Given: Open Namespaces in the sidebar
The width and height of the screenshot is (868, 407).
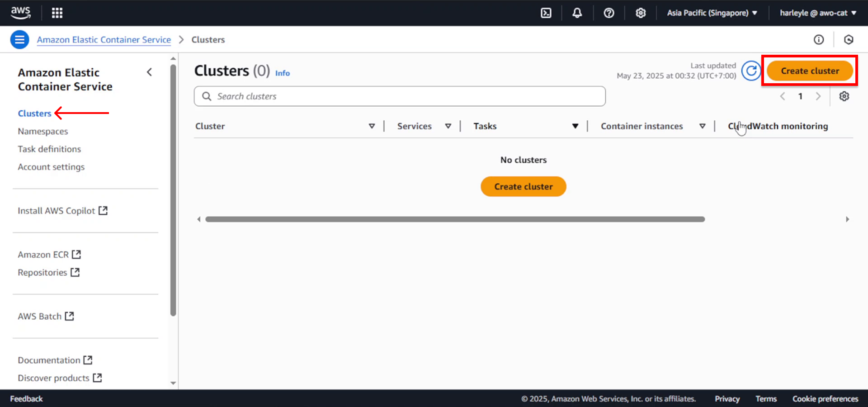Looking at the screenshot, I should point(43,131).
